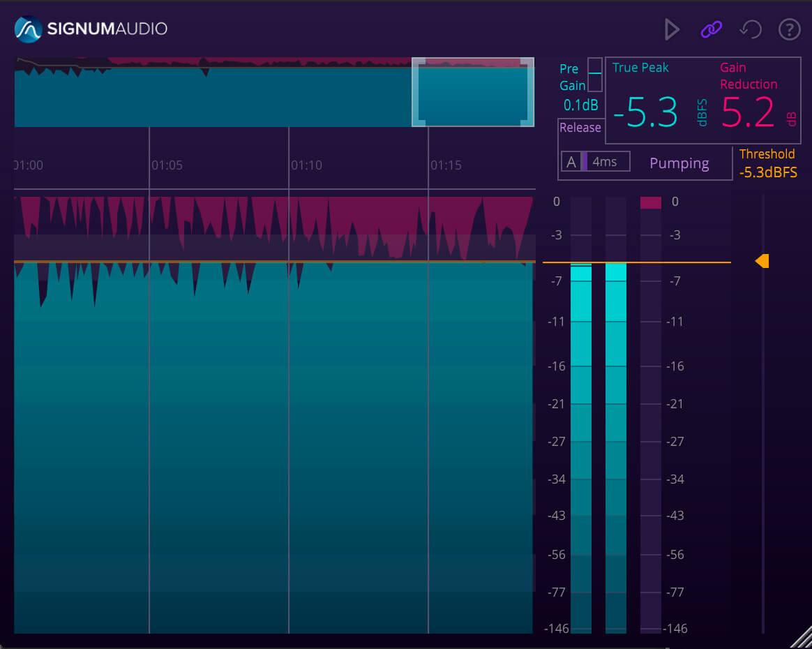Click the bottom-right resize grip
The image size is (812, 649).
pyautogui.click(x=801, y=637)
